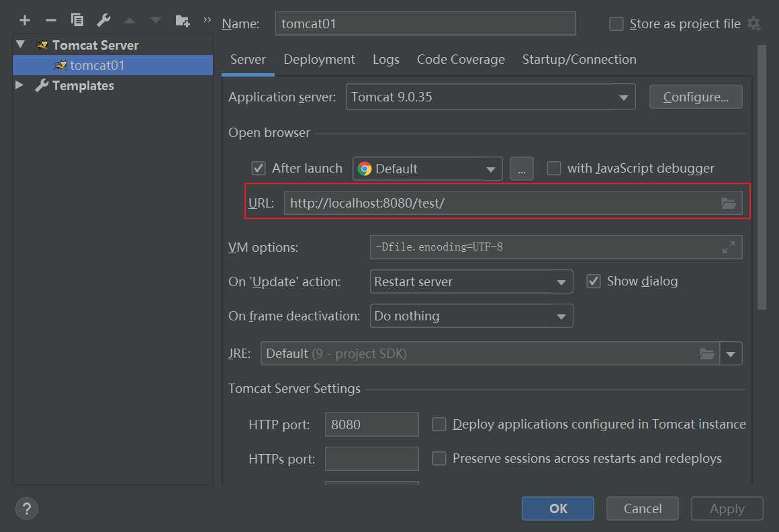Enable with JavaScript debugger checkbox

pos(554,169)
